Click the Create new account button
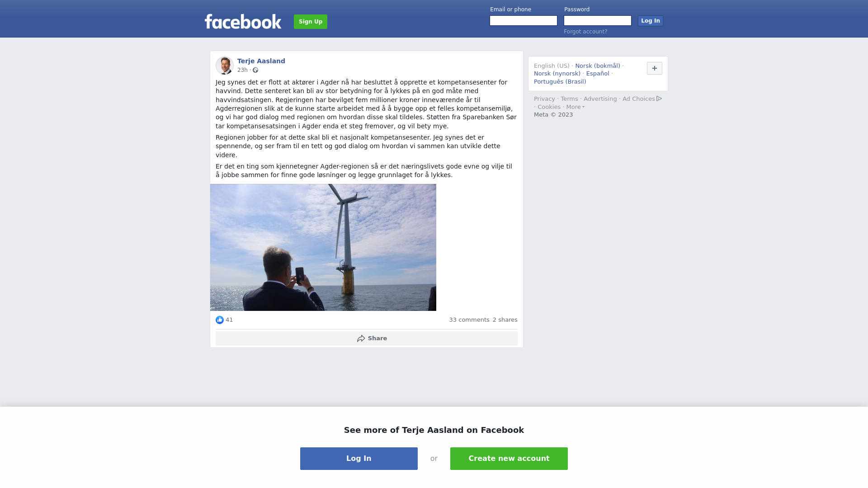Image resolution: width=868 pixels, height=488 pixels. 509,459
